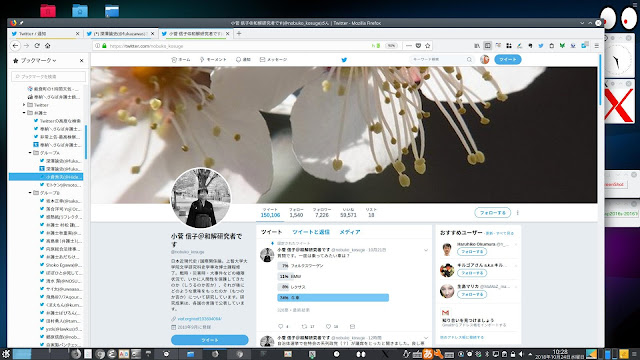This screenshot has height=360, width=640.
Task: Bookmark this page with the star icon
Action: (x=428, y=46)
